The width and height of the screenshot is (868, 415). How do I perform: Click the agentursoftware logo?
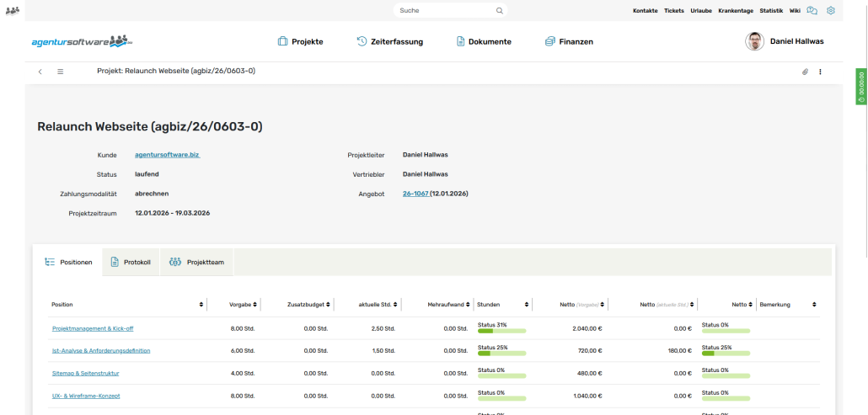click(82, 41)
